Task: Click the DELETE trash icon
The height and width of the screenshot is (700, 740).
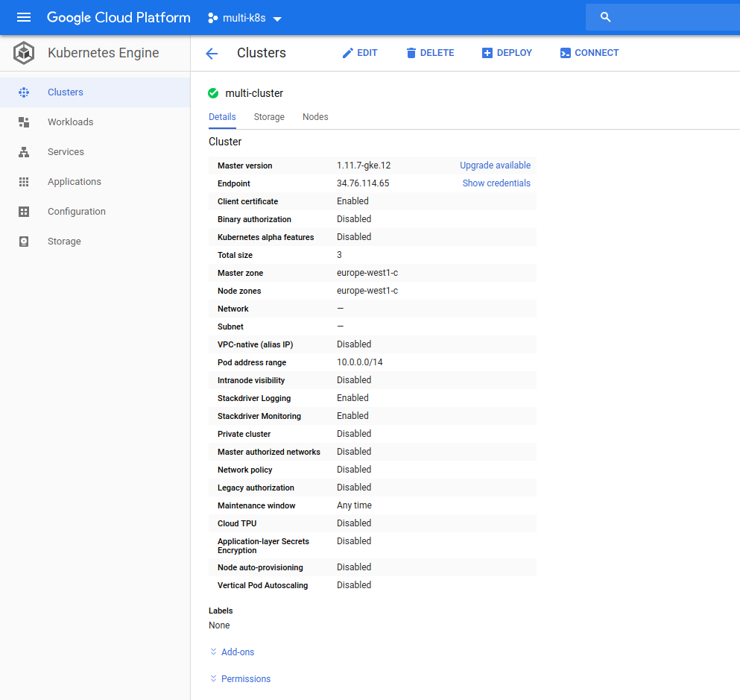Action: point(411,53)
